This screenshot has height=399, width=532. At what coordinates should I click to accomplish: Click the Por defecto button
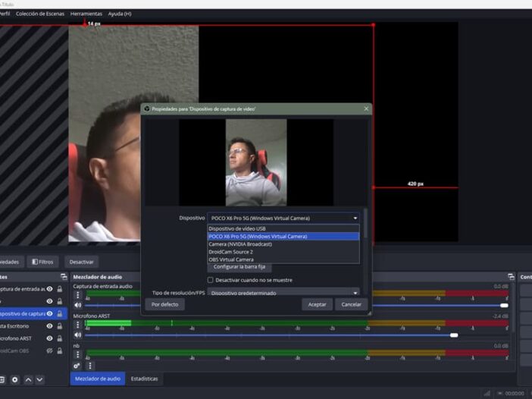[x=164, y=304]
